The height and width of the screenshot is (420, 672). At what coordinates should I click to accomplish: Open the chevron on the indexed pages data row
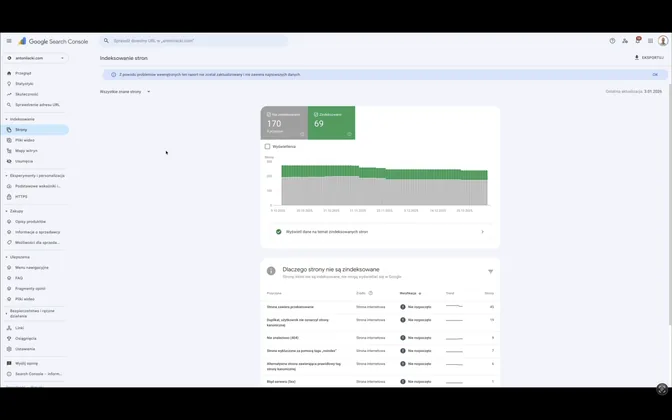482,232
